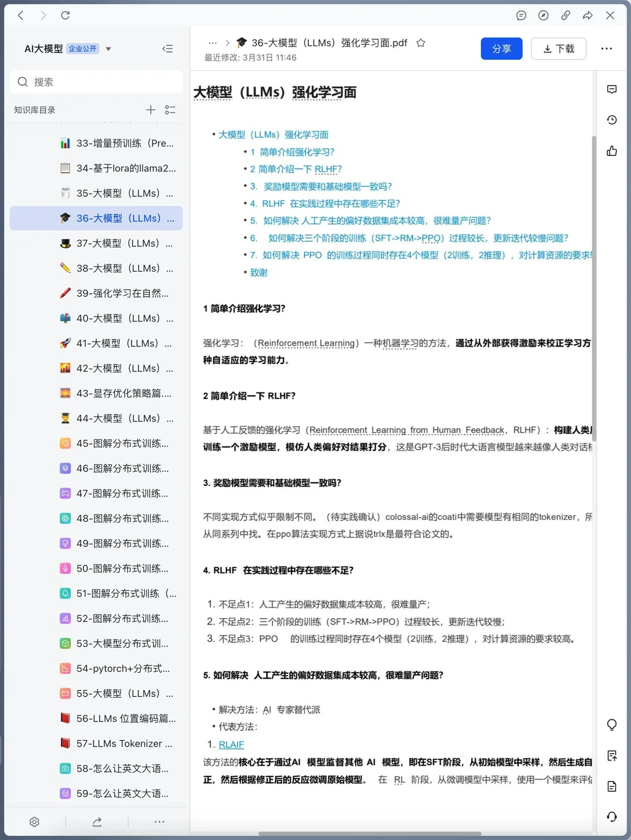Click the thumbs-up like icon
Image resolution: width=631 pixels, height=840 pixels.
(x=611, y=151)
